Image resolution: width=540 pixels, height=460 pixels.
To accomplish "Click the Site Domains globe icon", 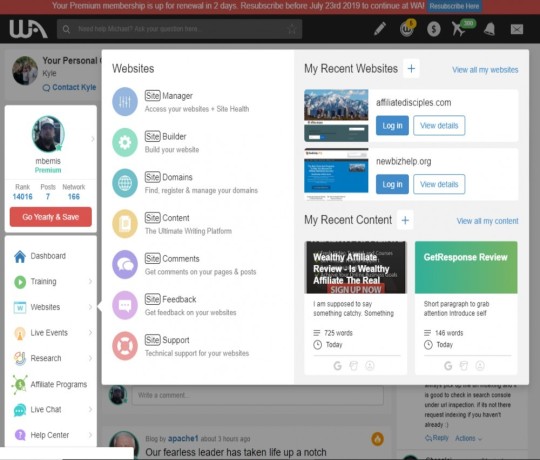I will click(x=125, y=183).
